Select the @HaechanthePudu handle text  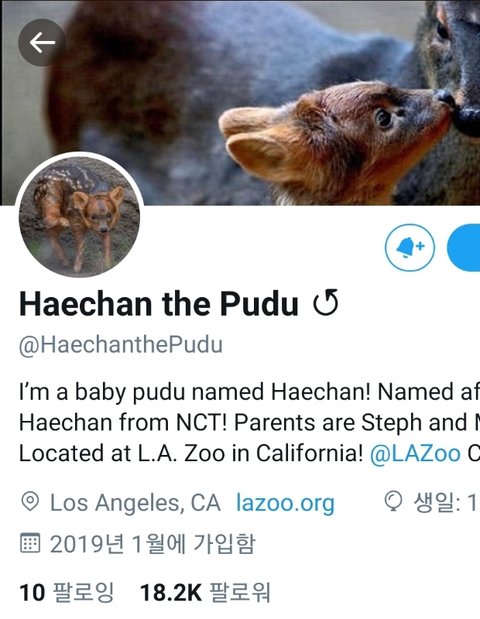(121, 345)
